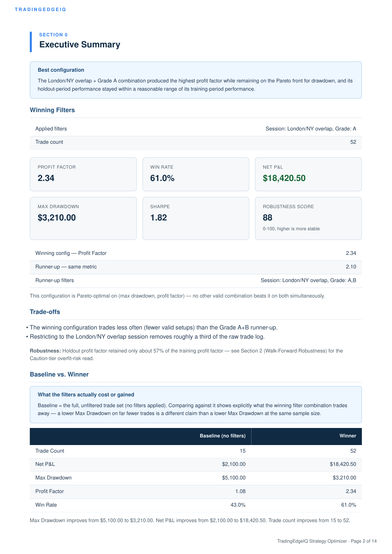The width and height of the screenshot is (392, 554).
Task: Select the Executive Summary heading
Action: (x=80, y=45)
